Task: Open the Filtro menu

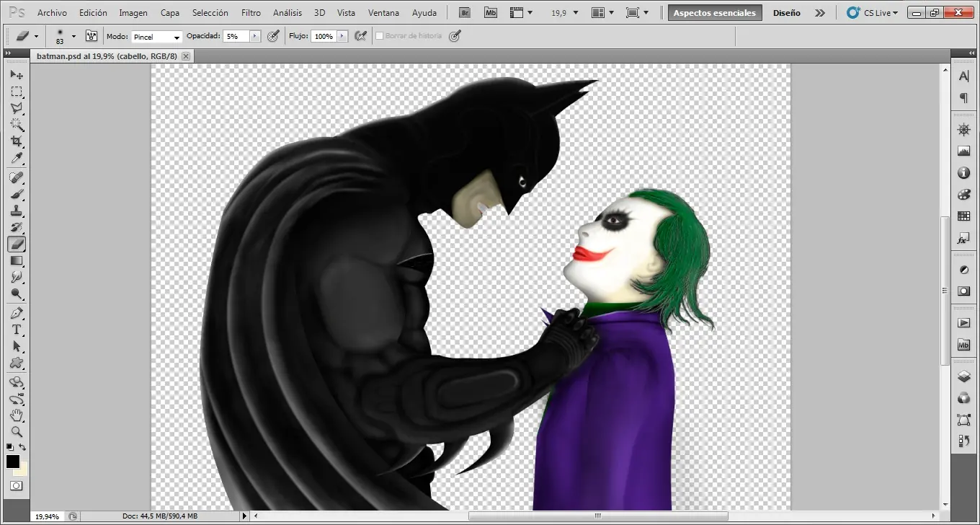Action: click(251, 12)
